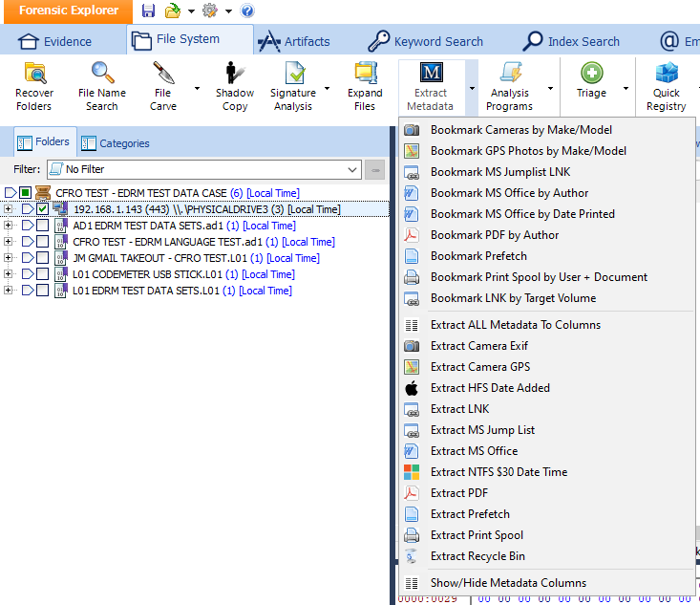Viewport: 700px width, 605px height.
Task: Switch to the Keyword Search tab
Action: 426,41
